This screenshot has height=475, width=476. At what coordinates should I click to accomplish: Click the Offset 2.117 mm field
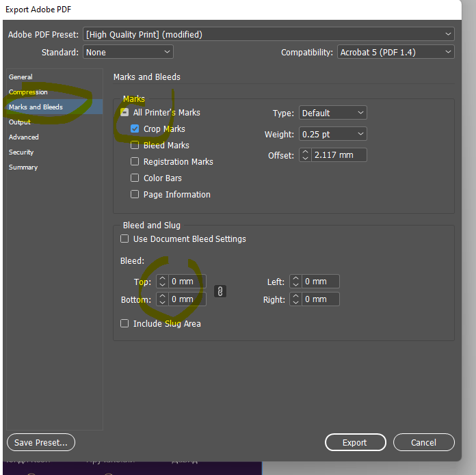tap(339, 155)
